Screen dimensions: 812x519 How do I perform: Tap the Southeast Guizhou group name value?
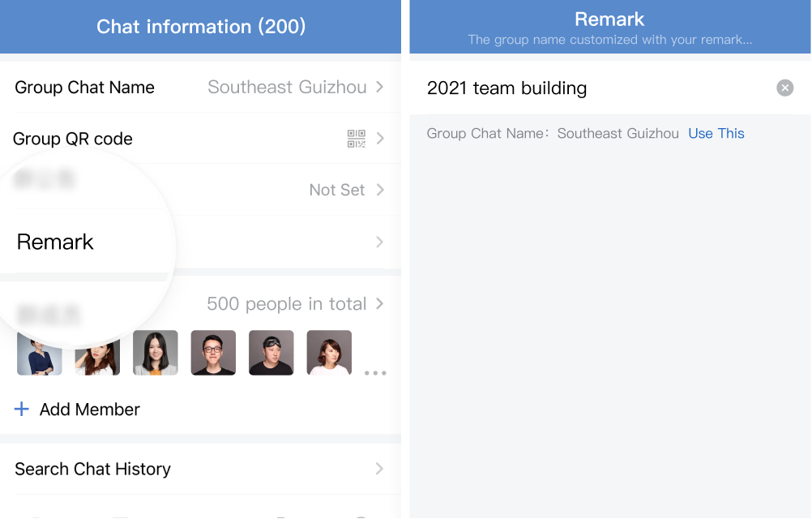click(287, 87)
